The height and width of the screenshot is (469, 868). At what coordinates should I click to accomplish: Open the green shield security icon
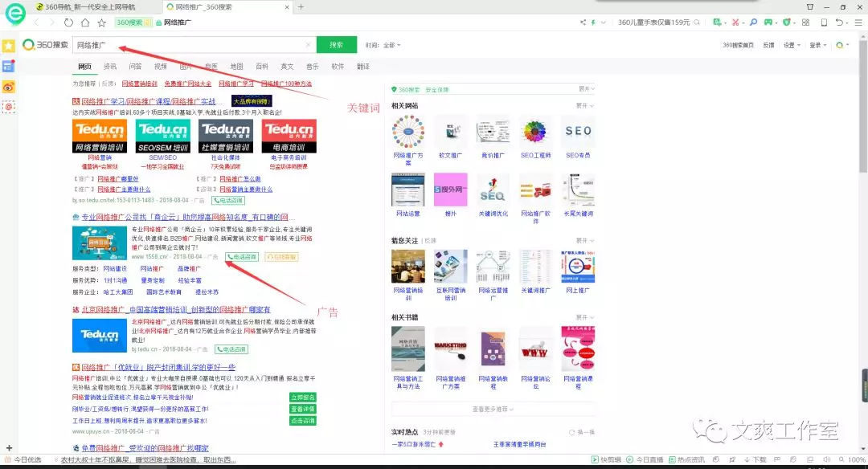pyautogui.click(x=787, y=22)
